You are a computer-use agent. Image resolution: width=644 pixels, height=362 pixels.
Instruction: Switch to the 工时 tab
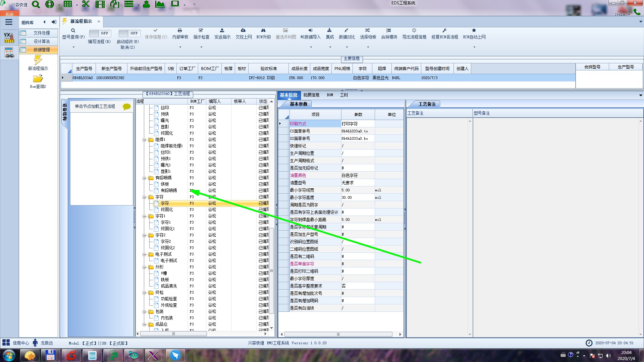344,95
